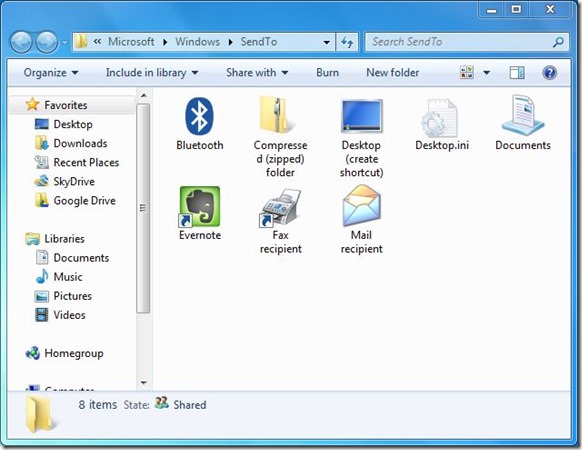Image resolution: width=582 pixels, height=450 pixels.
Task: Click the large folder icon in details pane
Action: [42, 414]
